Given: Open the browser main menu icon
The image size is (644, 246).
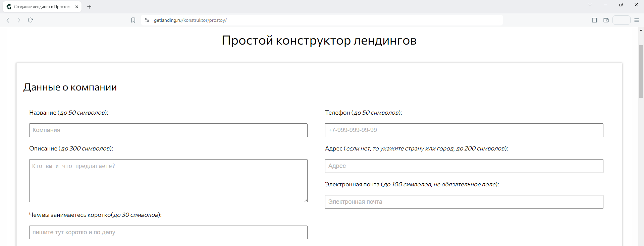Looking at the screenshot, I should 637,20.
